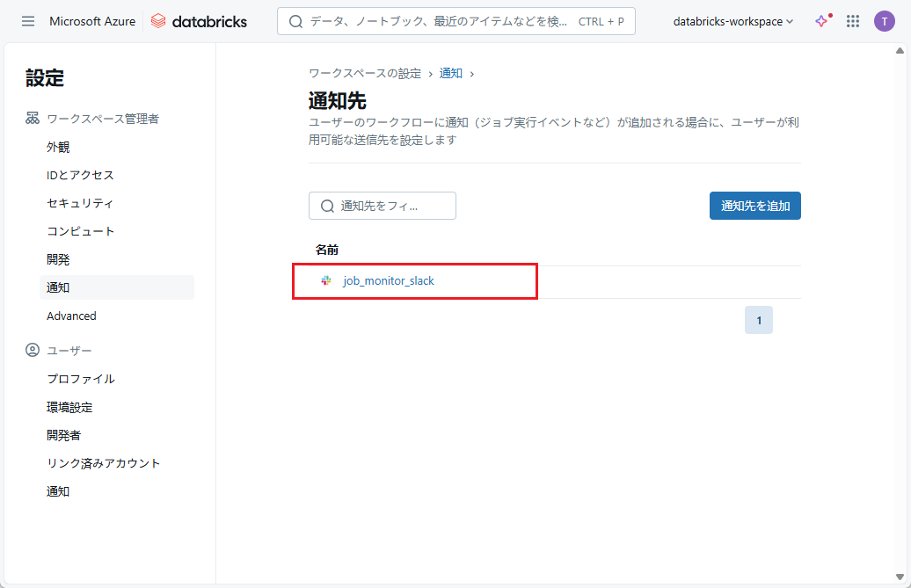Select Advanced in the sidebar
911x588 pixels.
click(x=71, y=316)
